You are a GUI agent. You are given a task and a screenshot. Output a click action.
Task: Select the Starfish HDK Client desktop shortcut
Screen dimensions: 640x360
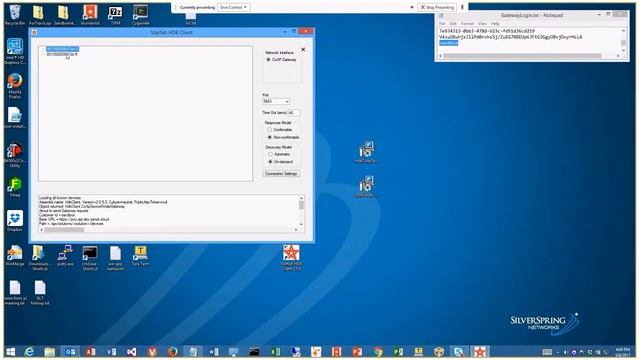click(291, 258)
